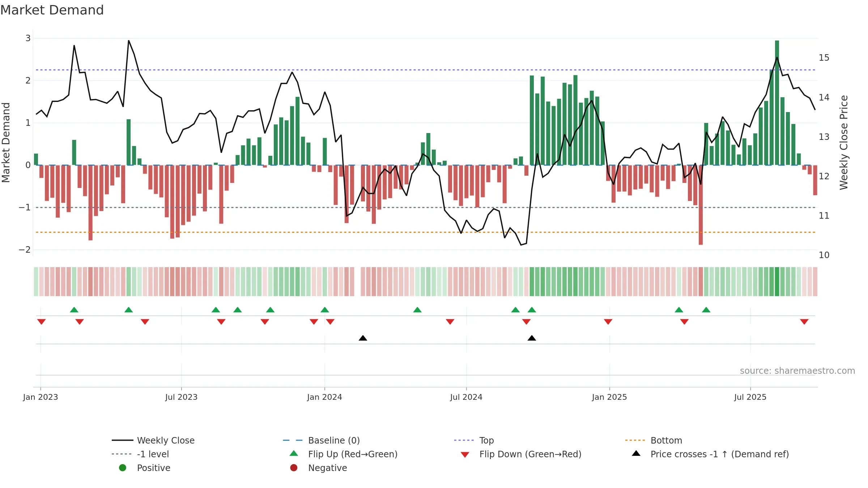This screenshot has height=488, width=868.
Task: Click the Jan 2025 x-axis label
Action: tap(609, 397)
